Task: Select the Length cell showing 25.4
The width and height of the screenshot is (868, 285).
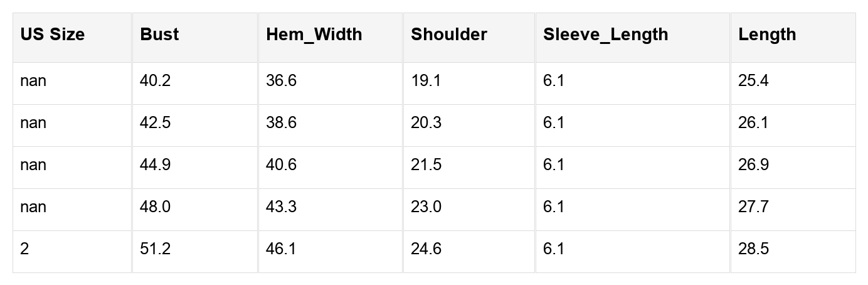Action: pos(753,81)
